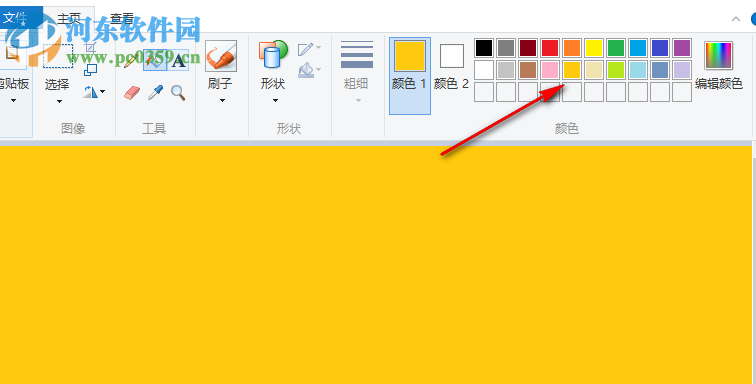Choose the dark red color swatch
This screenshot has height=384, width=756.
(528, 48)
